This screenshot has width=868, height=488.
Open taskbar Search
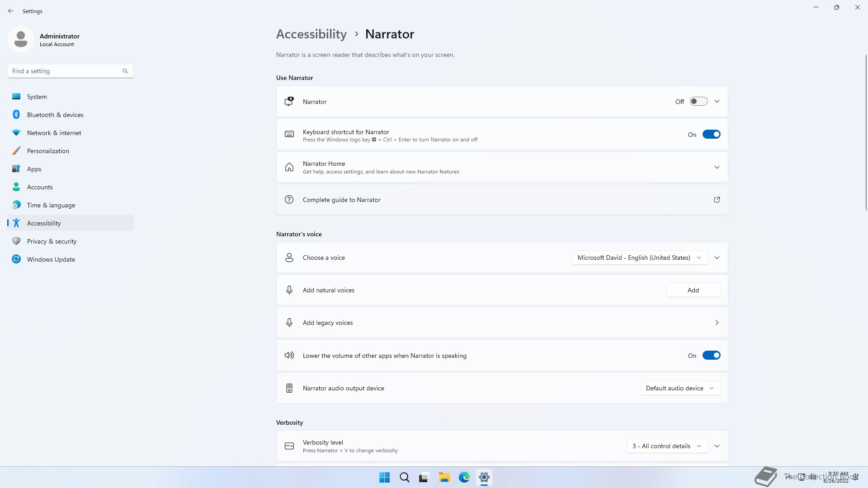(405, 478)
